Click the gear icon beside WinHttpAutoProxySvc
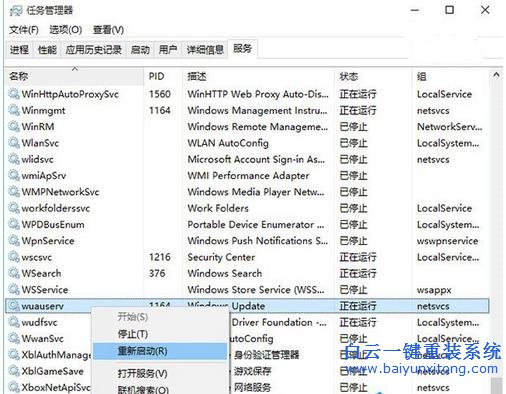Image resolution: width=506 pixels, height=394 pixels. (x=14, y=94)
